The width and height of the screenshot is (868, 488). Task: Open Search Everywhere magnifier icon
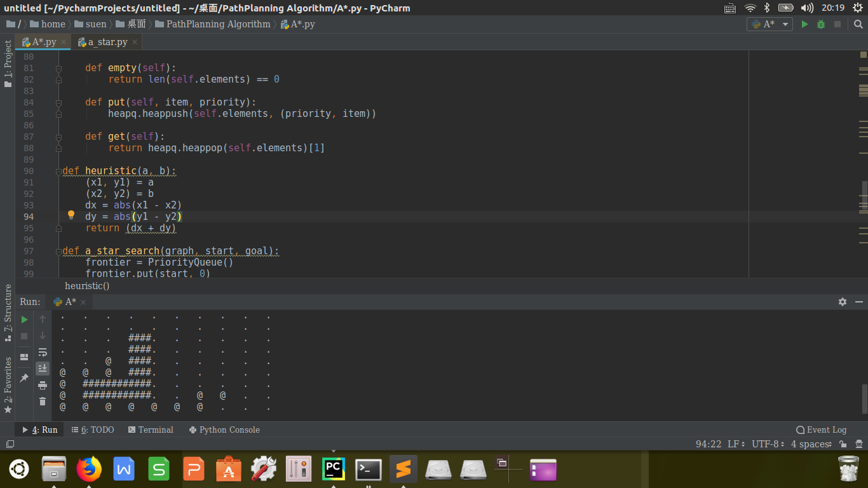858,24
